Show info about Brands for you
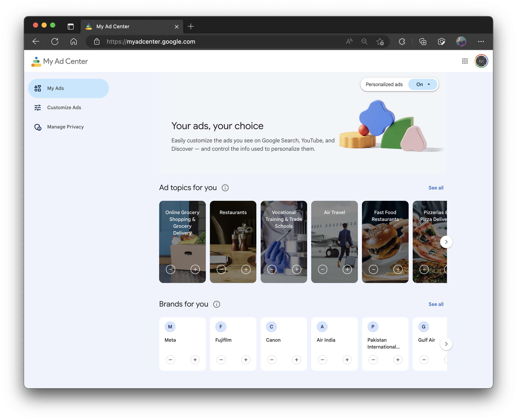The width and height of the screenshot is (517, 420). [216, 304]
